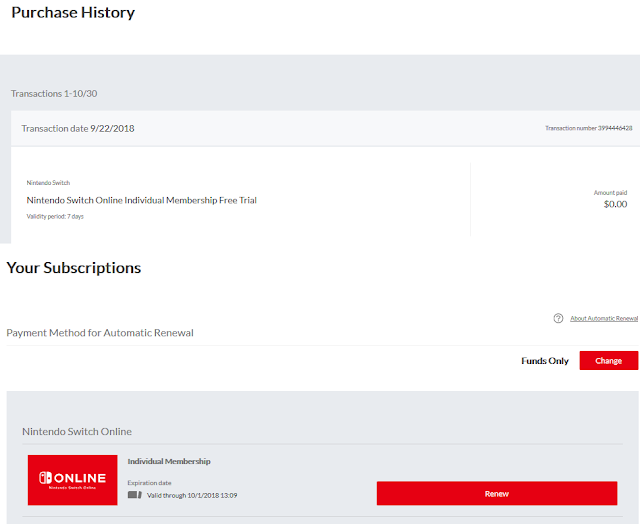The width and height of the screenshot is (640, 524).
Task: Click Transaction number 3994446428
Action: pos(589,128)
